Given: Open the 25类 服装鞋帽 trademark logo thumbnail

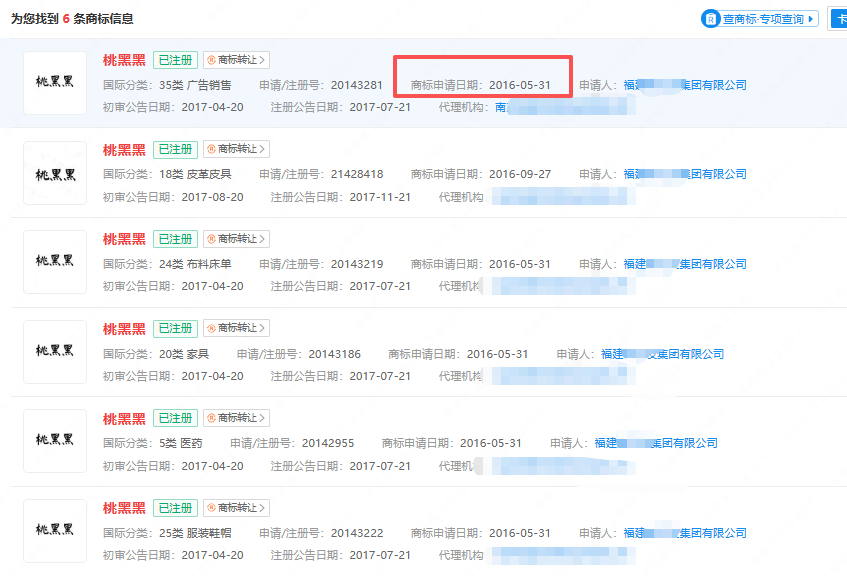Looking at the screenshot, I should pos(55,531).
